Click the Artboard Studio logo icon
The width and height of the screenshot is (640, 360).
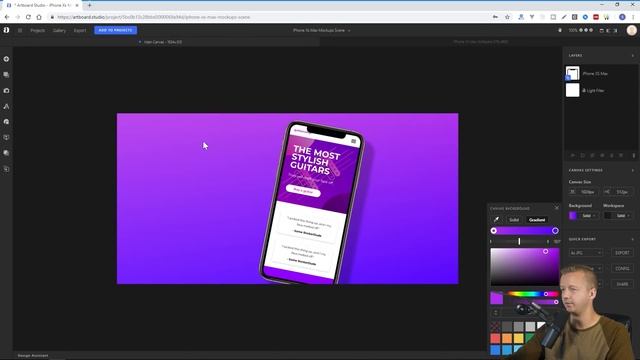tap(7, 30)
